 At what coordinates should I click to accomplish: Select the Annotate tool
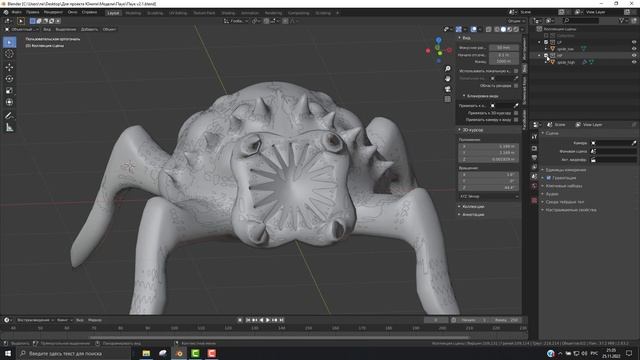tap(9, 116)
